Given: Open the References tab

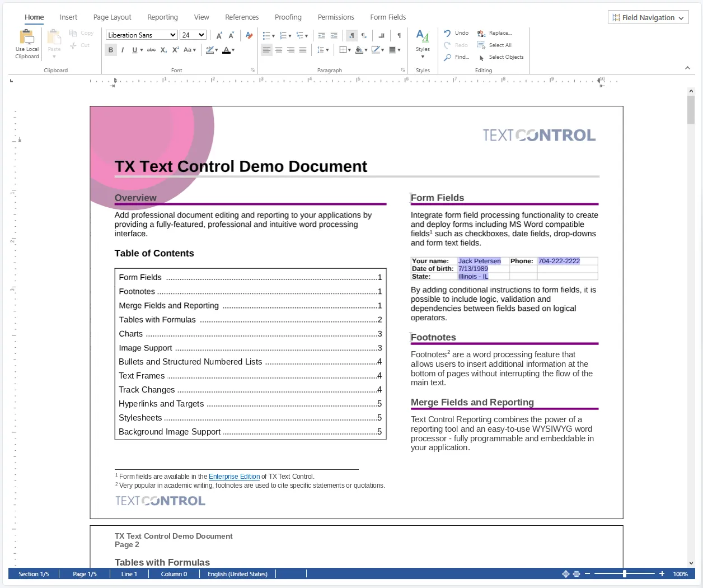Looking at the screenshot, I should click(x=242, y=17).
